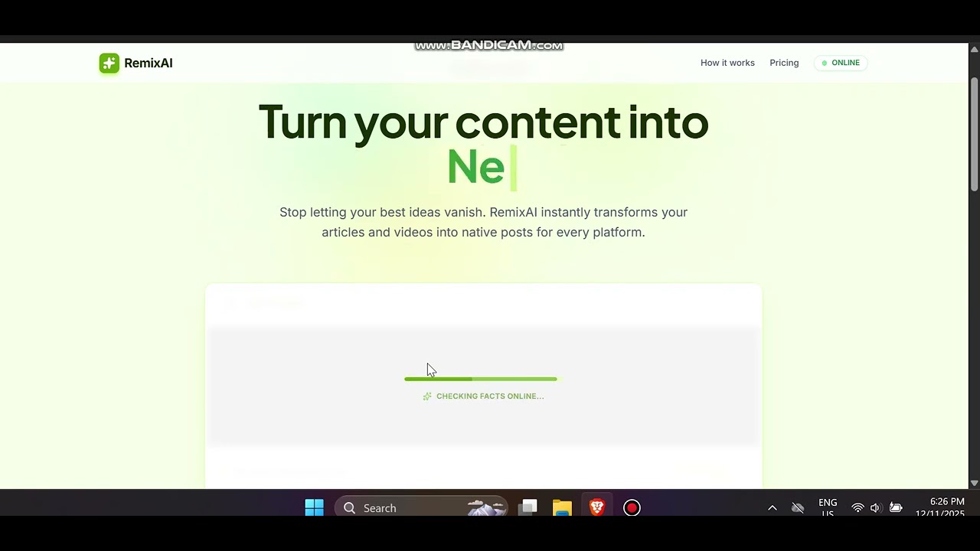Viewport: 980px width, 551px height.
Task: Click the green animated "Ne" word
Action: click(x=475, y=167)
